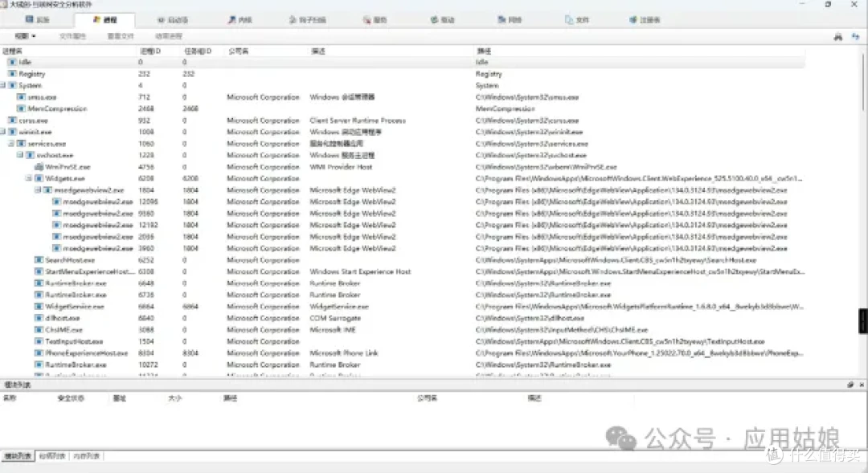Viewport: 868px width, 473px height.
Task: Click the StartMenuExperienceHost process icon
Action: pyautogui.click(x=39, y=271)
